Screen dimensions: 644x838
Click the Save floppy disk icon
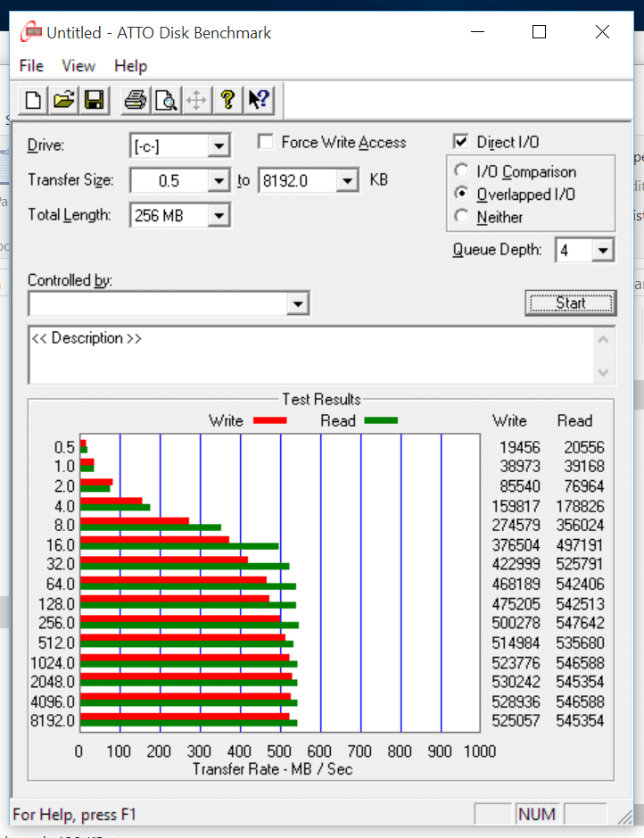[x=94, y=99]
